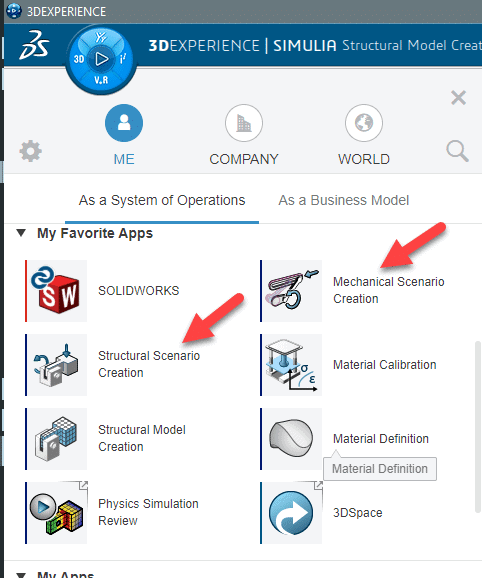Launch the 3DSpace app icon
Viewport: 482px width, 578px height.
tap(291, 513)
